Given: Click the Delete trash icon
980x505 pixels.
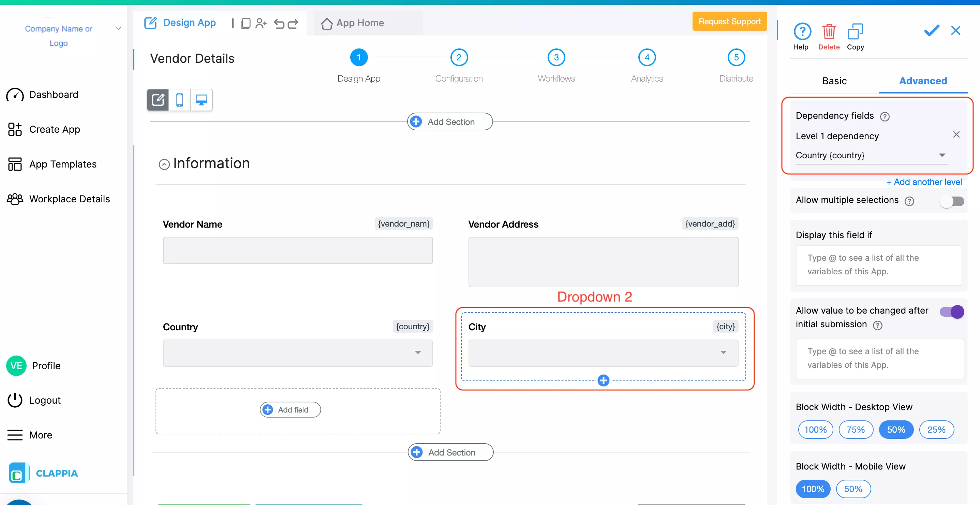Looking at the screenshot, I should (x=829, y=32).
